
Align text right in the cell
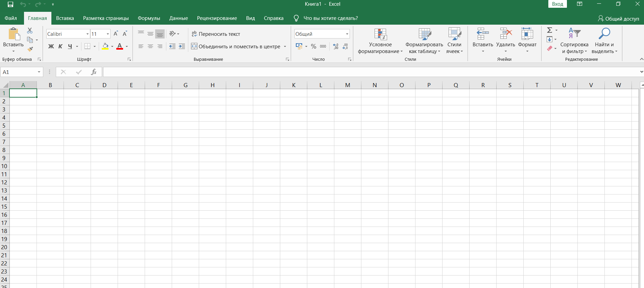[x=160, y=46]
